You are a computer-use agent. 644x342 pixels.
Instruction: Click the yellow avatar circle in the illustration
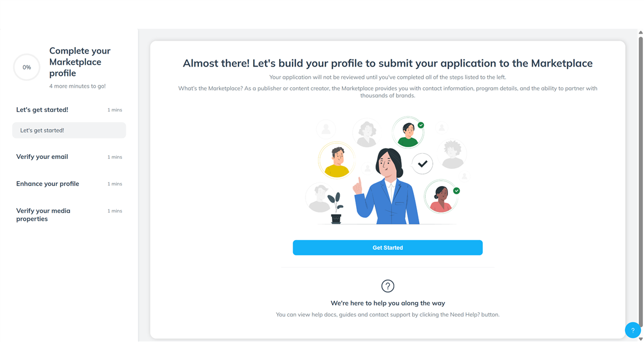(x=337, y=160)
